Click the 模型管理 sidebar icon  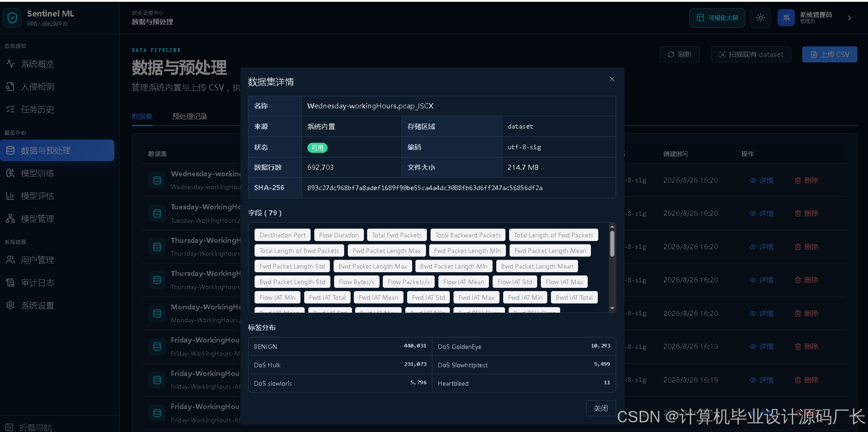pyautogui.click(x=10, y=219)
